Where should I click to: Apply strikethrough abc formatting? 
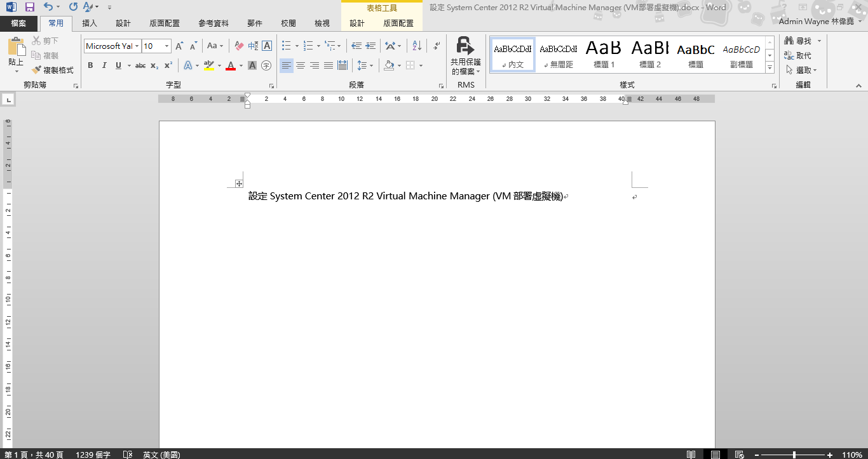[x=140, y=65]
